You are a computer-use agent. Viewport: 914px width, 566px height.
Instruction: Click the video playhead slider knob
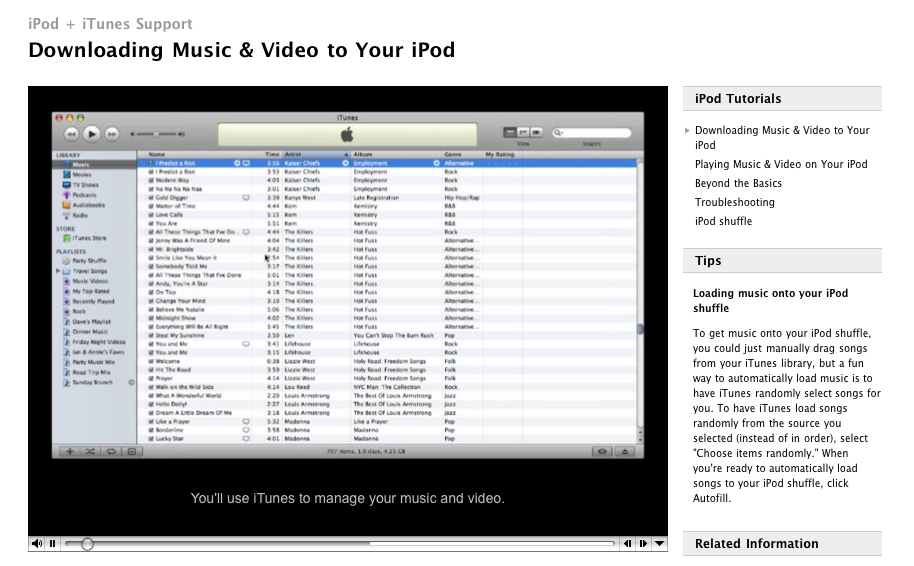(87, 544)
